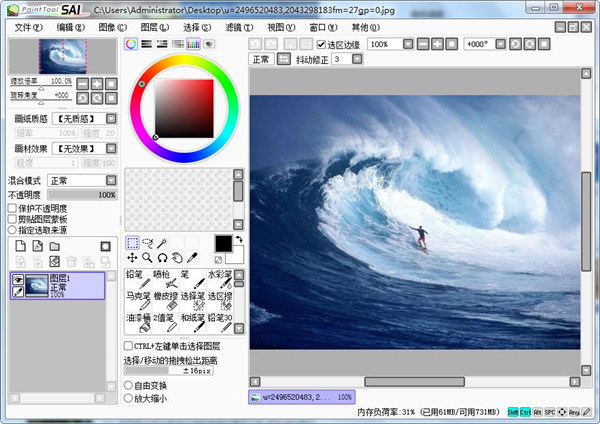
Task: Click the black foreground color swatch
Action: [223, 244]
